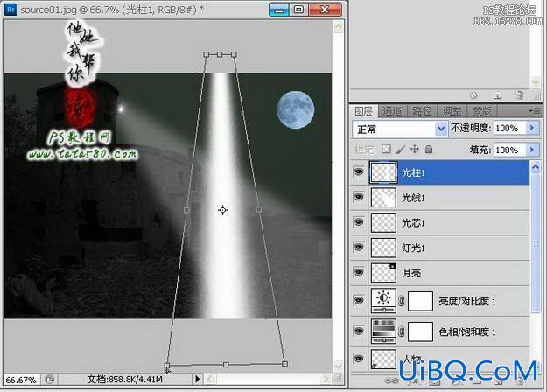Select the 灯光1 layer name
The width and height of the screenshot is (547, 392).
click(x=413, y=248)
